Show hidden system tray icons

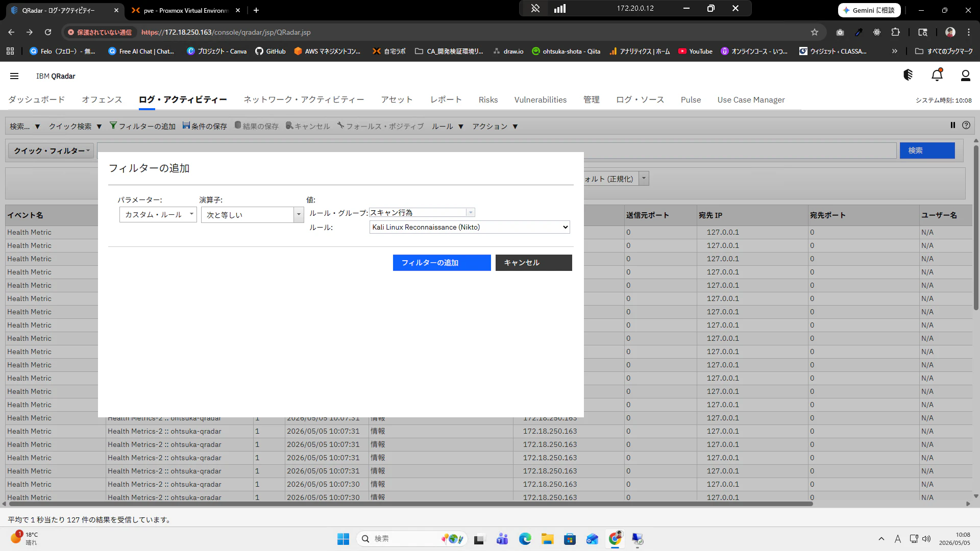pyautogui.click(x=881, y=539)
